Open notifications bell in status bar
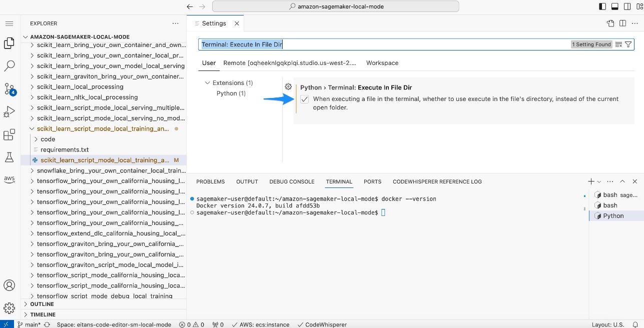 coord(636,324)
